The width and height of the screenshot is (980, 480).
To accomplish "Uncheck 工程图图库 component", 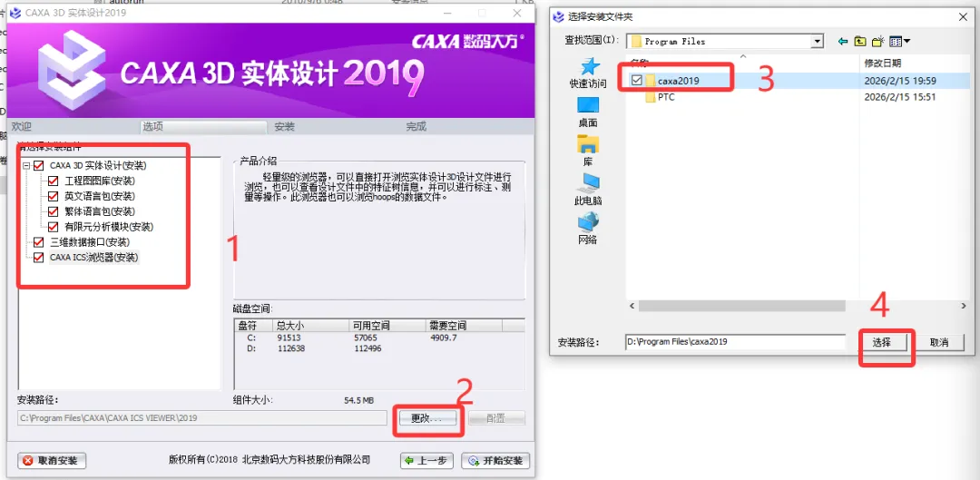I will point(54,181).
